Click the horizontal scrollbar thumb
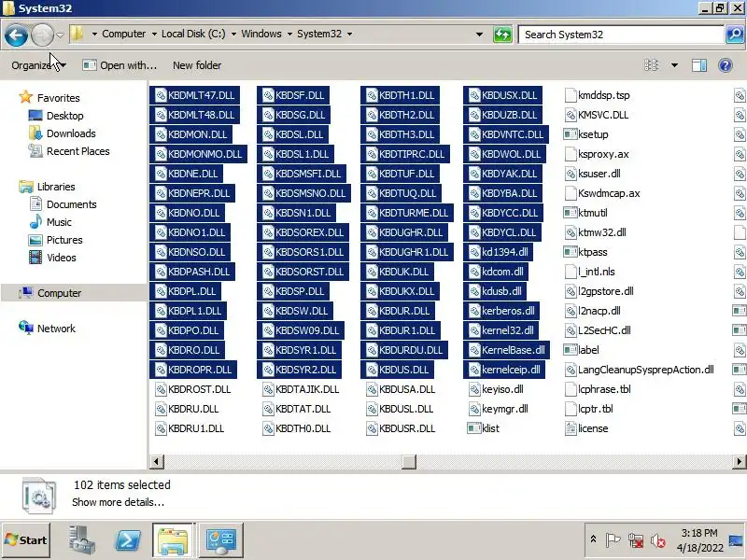The width and height of the screenshot is (747, 560). pyautogui.click(x=409, y=461)
